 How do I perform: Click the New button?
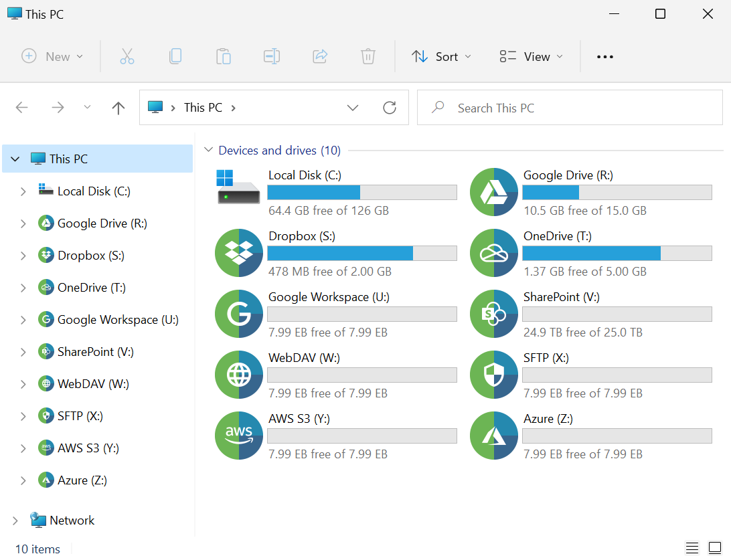point(52,57)
